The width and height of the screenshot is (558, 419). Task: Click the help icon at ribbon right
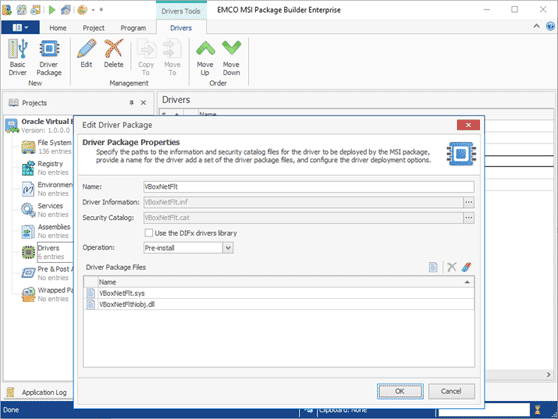click(550, 26)
